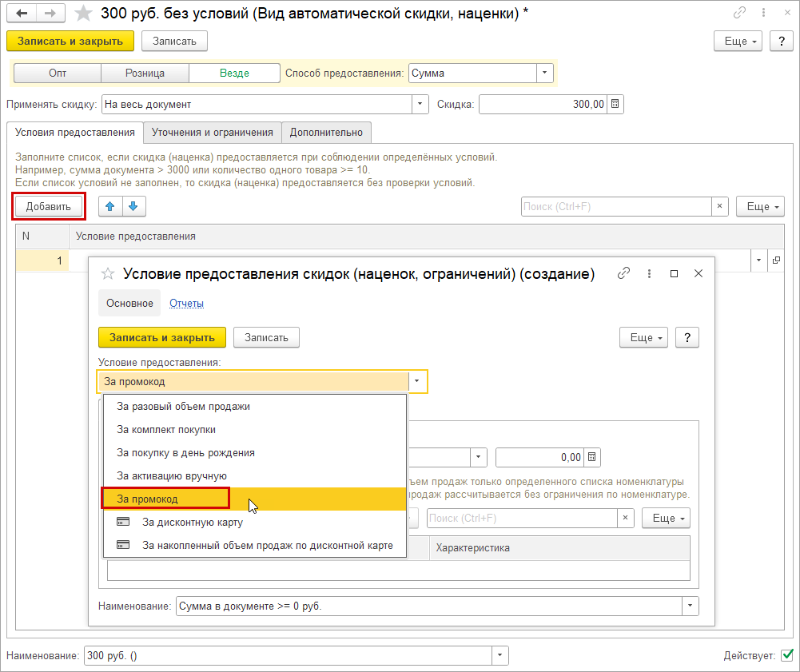
Task: Open Условие предоставления dropdown arrow
Action: click(416, 382)
